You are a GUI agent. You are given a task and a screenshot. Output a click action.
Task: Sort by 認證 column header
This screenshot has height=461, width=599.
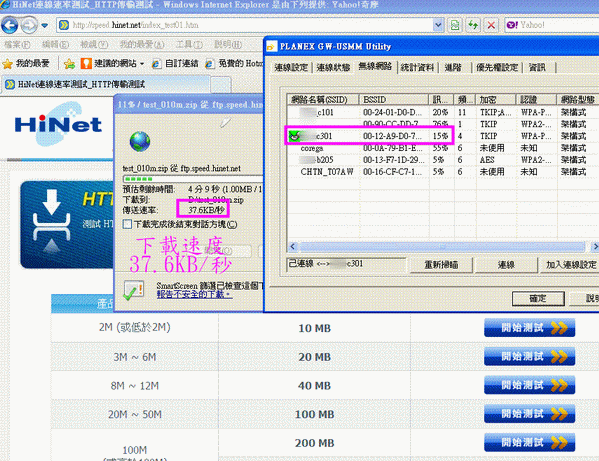pos(536,100)
